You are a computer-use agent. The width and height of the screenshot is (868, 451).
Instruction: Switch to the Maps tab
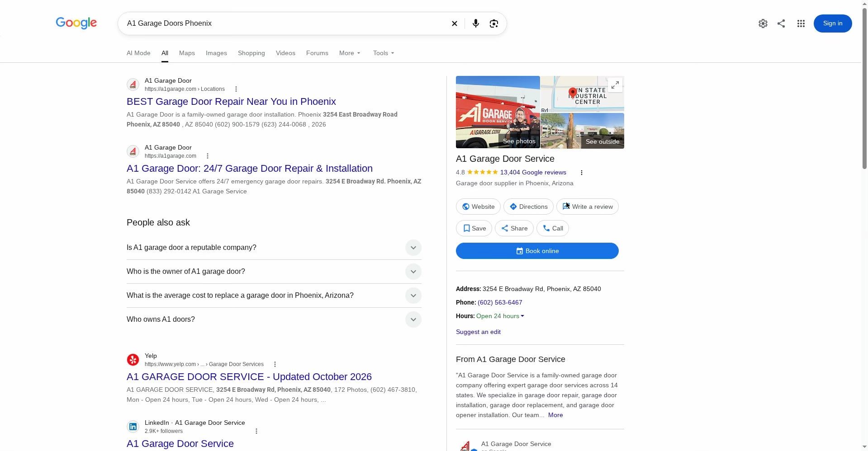coord(187,53)
